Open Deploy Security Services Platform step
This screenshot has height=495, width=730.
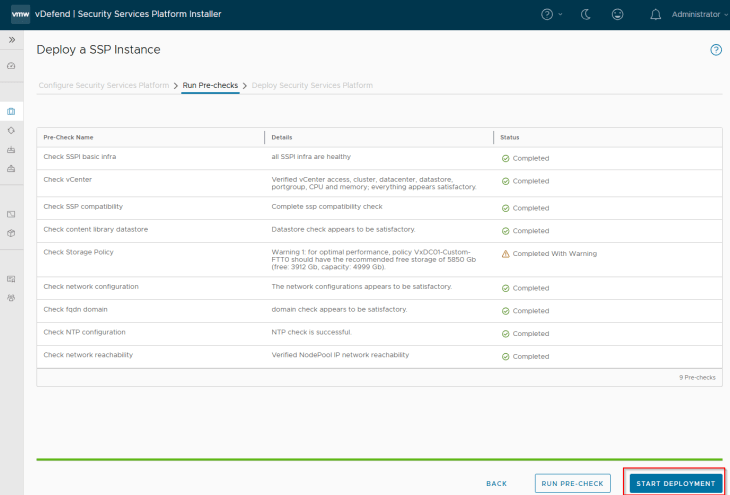[x=312, y=86]
